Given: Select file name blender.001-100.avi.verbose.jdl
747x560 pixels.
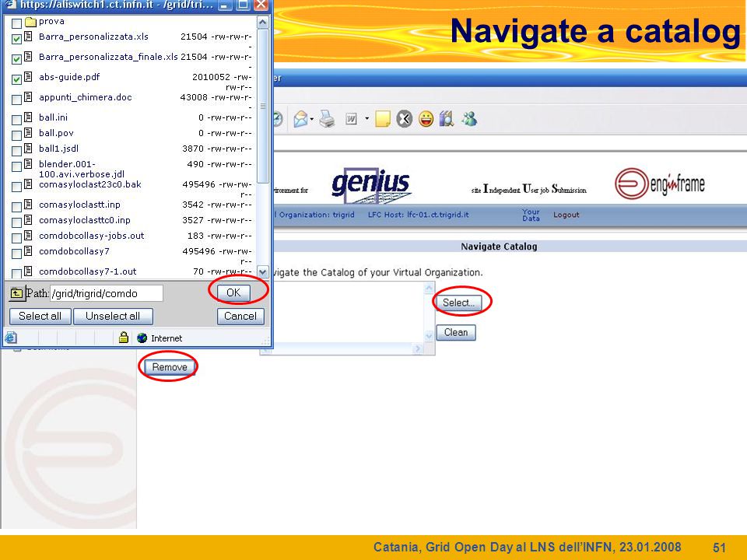Looking at the screenshot, I should (x=82, y=169).
